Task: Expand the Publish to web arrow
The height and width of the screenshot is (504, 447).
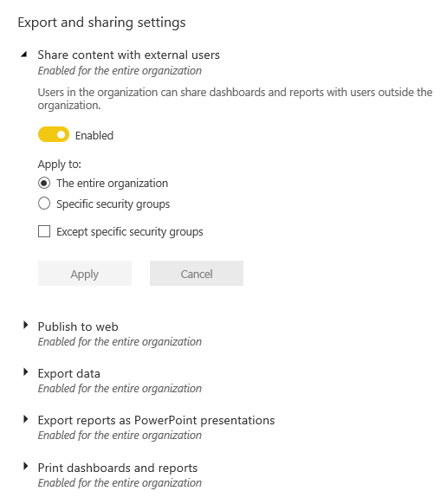Action: pos(26,326)
